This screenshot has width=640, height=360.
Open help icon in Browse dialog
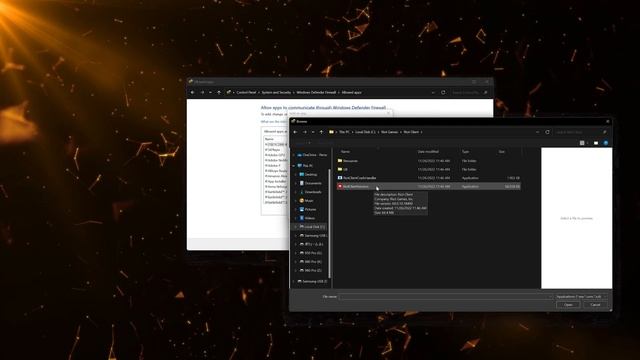click(x=606, y=143)
